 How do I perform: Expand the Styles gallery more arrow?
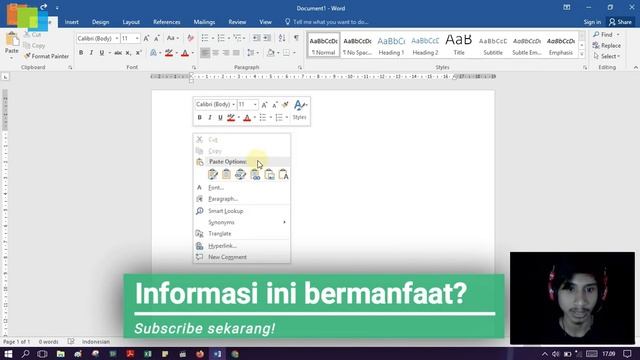pyautogui.click(x=582, y=54)
